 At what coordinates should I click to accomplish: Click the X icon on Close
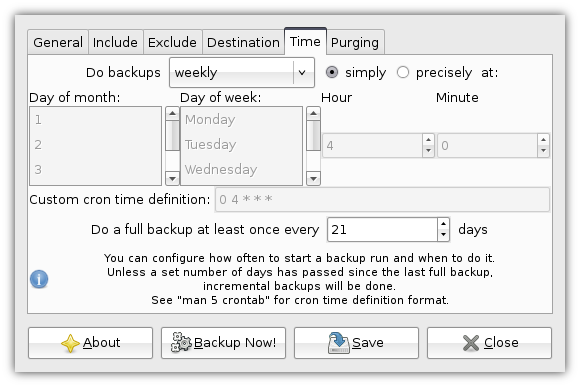pos(471,343)
